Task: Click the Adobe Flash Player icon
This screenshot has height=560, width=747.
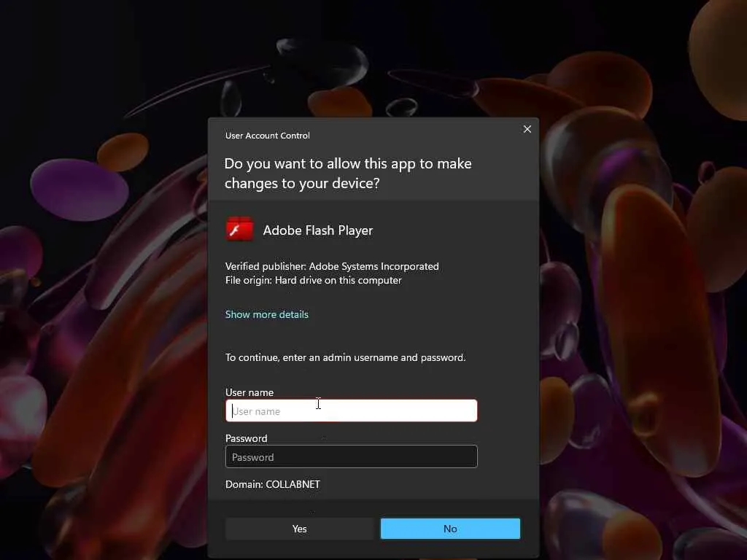Action: click(x=239, y=230)
